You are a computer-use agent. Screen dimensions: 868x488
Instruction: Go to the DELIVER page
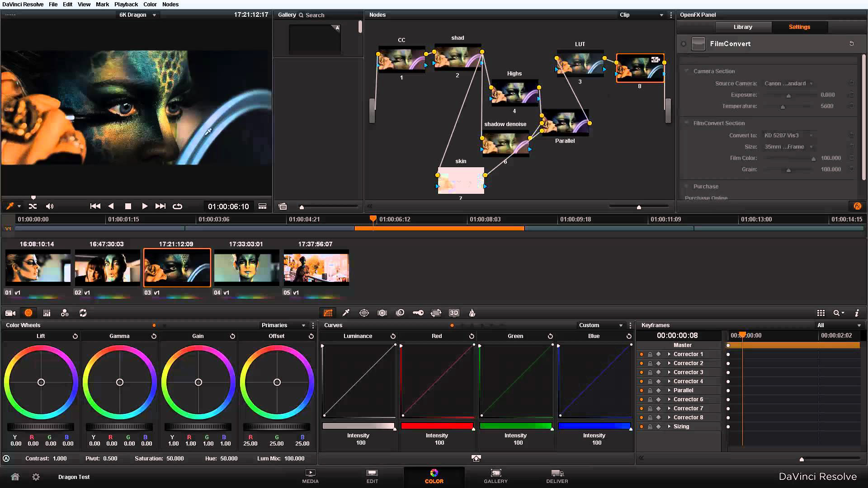point(557,476)
